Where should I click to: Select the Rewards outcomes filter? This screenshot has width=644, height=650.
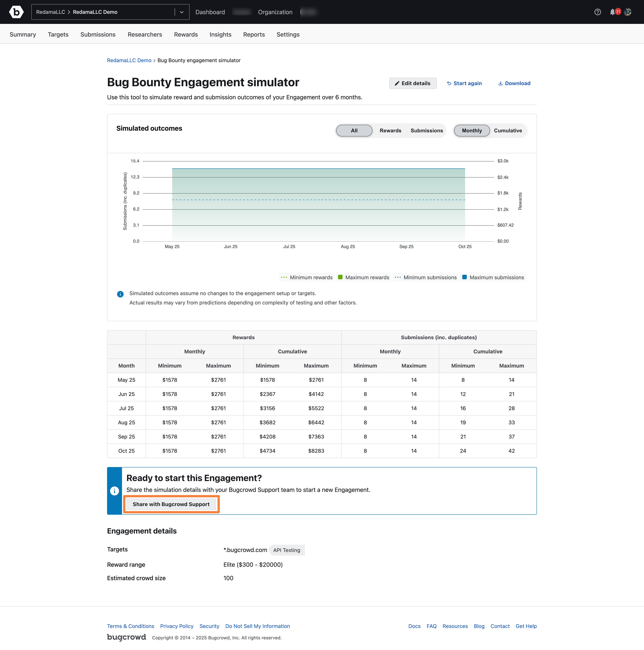coord(390,130)
